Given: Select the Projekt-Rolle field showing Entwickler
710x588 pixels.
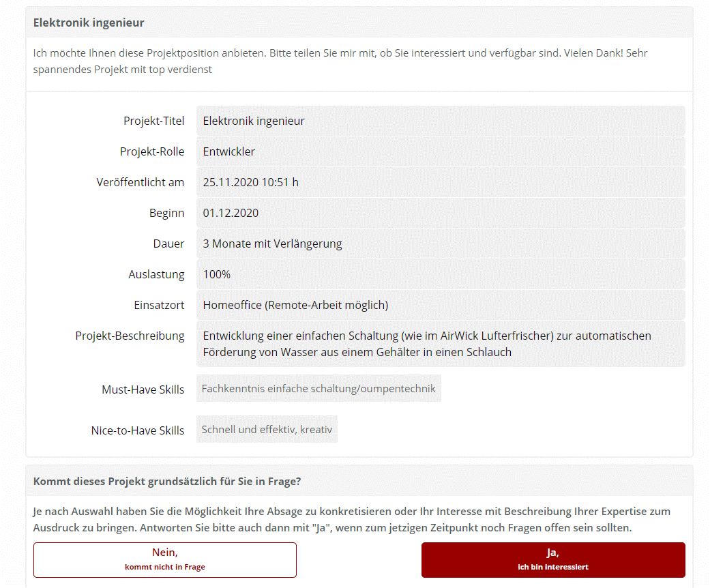Looking at the screenshot, I should click(x=440, y=151).
